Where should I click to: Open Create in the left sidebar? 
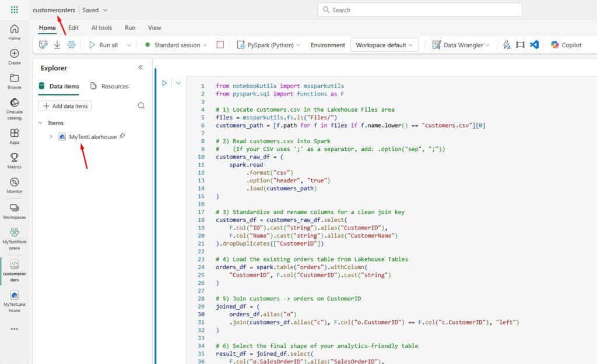(14, 56)
